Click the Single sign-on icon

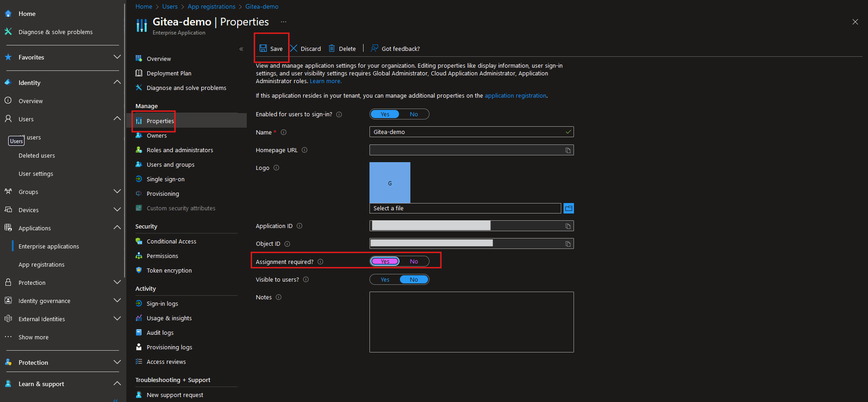[x=139, y=179]
